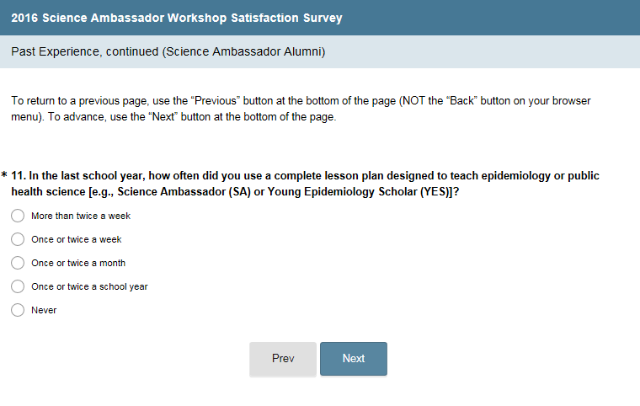Image resolution: width=640 pixels, height=406 pixels.
Task: Select the "More than twice a week" radio circle
Action: (17, 215)
